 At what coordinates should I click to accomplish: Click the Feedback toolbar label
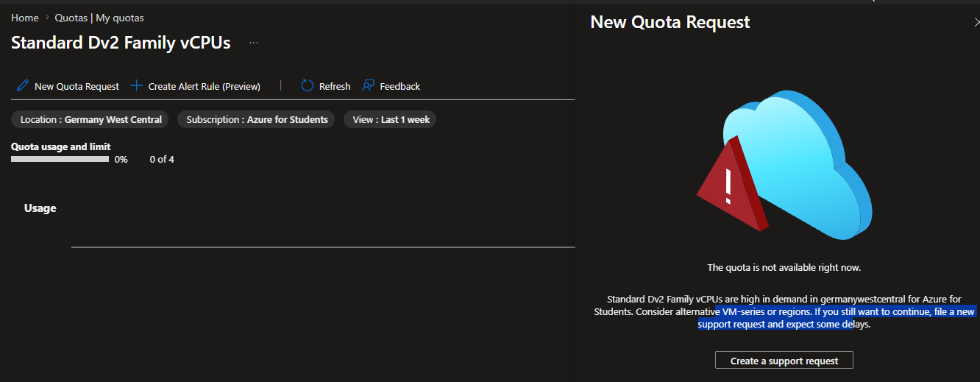pyautogui.click(x=400, y=87)
